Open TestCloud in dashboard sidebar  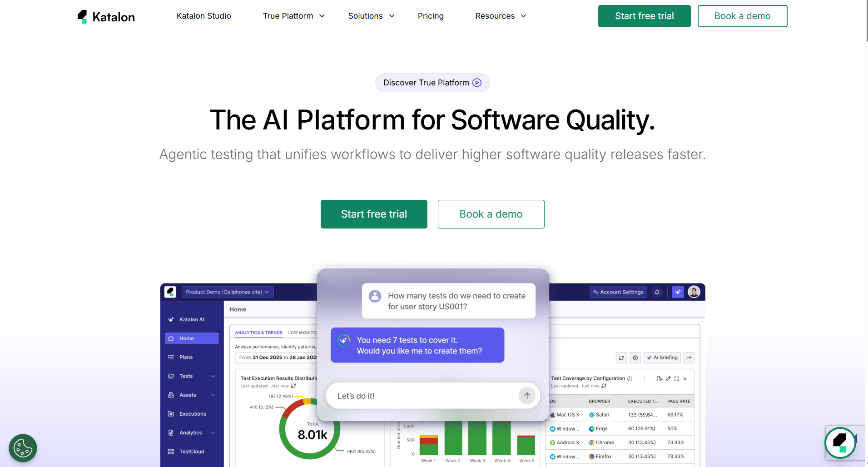pyautogui.click(x=192, y=452)
